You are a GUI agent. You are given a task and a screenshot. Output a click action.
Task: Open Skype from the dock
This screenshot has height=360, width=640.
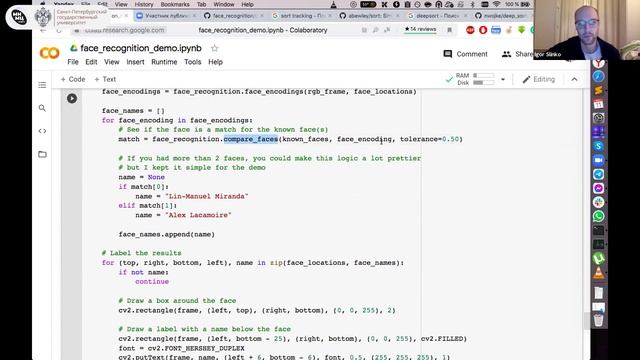[598, 146]
